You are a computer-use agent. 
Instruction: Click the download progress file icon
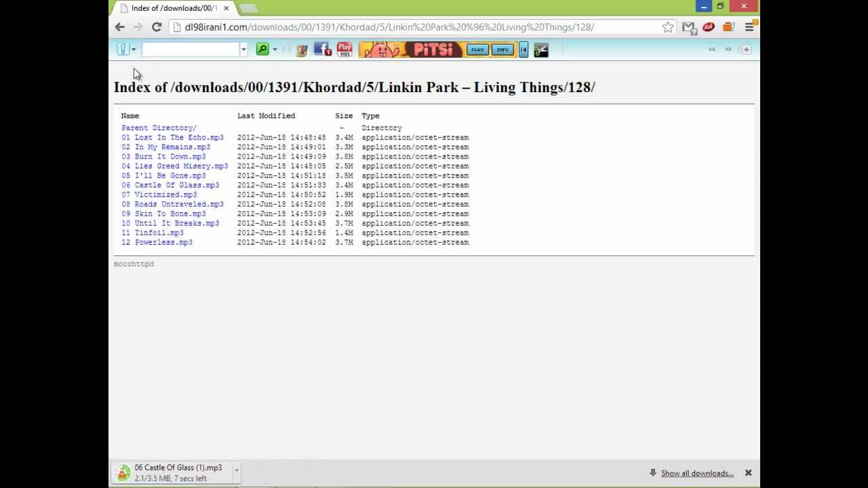click(x=123, y=473)
